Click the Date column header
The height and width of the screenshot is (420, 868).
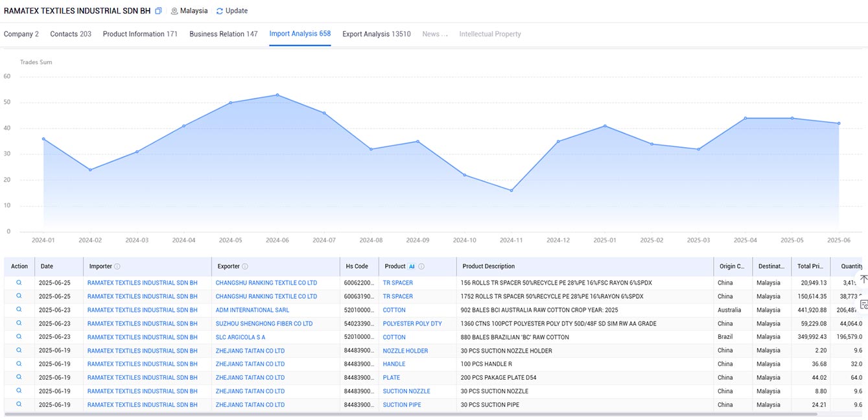(47, 266)
